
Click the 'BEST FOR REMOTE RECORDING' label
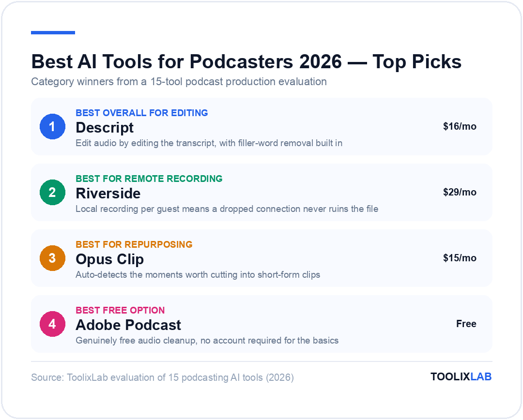(x=149, y=179)
